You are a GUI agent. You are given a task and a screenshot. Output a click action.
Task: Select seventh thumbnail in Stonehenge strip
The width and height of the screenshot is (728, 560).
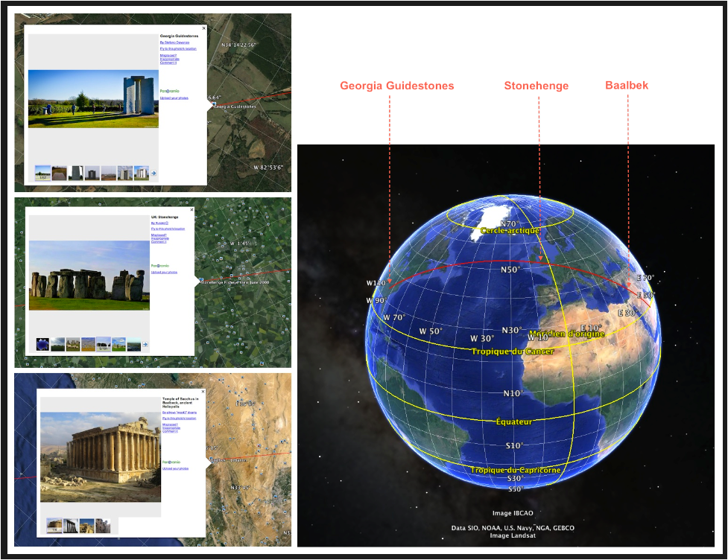click(x=133, y=344)
